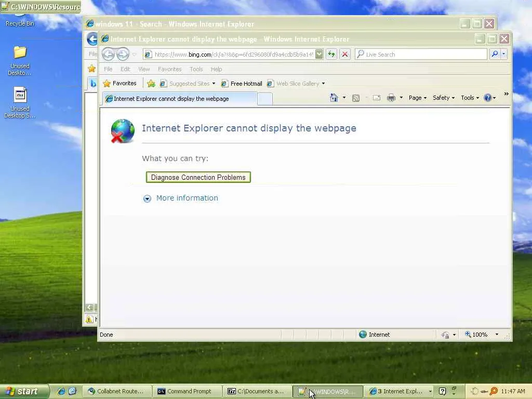Click the back arrow in the background IE window
Image resolution: width=532 pixels, height=399 pixels.
tap(91, 39)
